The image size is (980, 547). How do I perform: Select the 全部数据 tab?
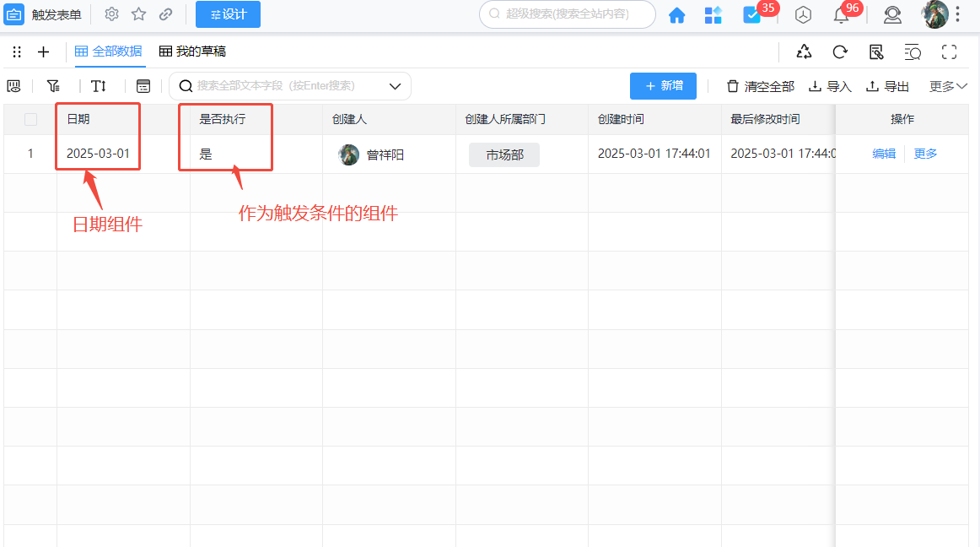click(109, 51)
